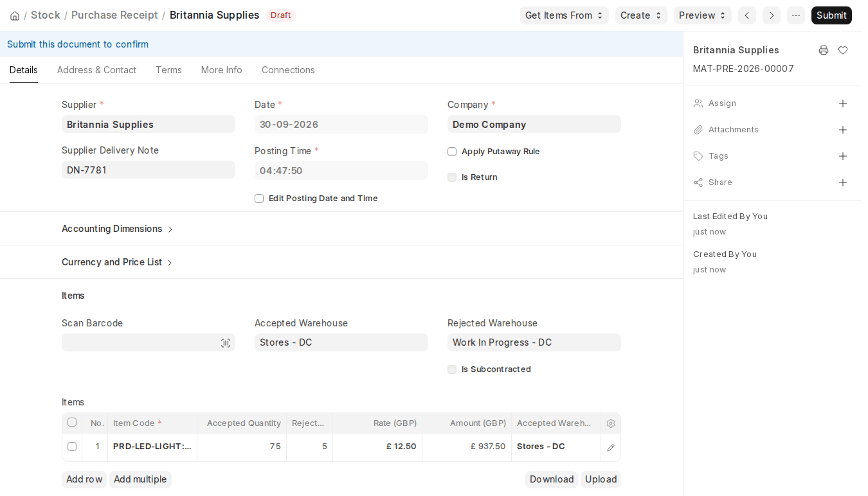Image resolution: width=868 pixels, height=496 pixels.
Task: Check Edit Posting Date and Time
Action: (259, 199)
